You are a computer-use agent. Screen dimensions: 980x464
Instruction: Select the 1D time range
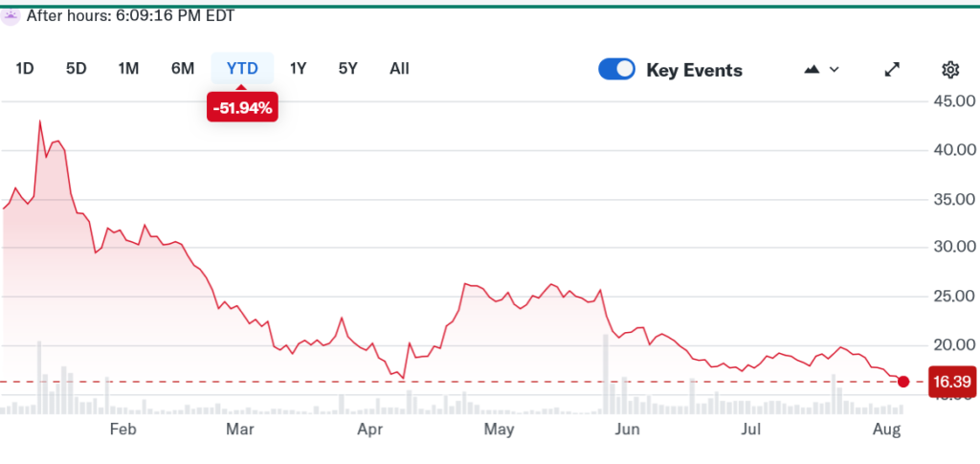(26, 68)
